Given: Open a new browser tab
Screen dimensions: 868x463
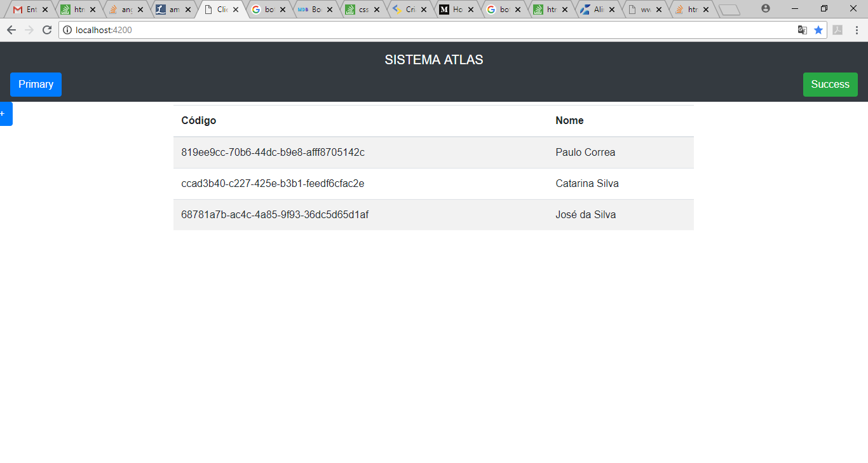Looking at the screenshot, I should click(x=729, y=10).
